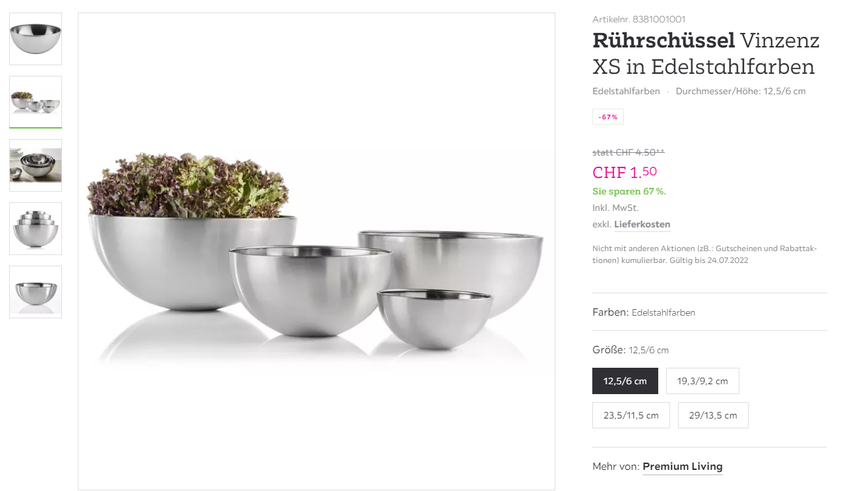Click the Rührschüssel Vinzenz XS product title
The image size is (868, 491).
click(x=706, y=53)
